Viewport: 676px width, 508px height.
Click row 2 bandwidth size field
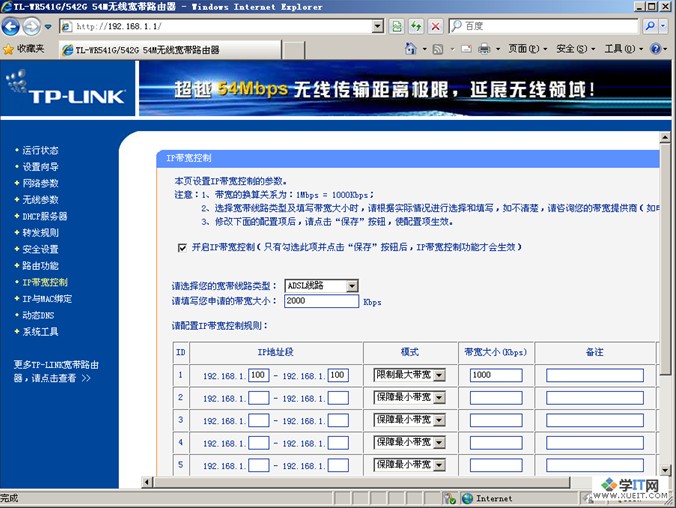click(x=496, y=398)
